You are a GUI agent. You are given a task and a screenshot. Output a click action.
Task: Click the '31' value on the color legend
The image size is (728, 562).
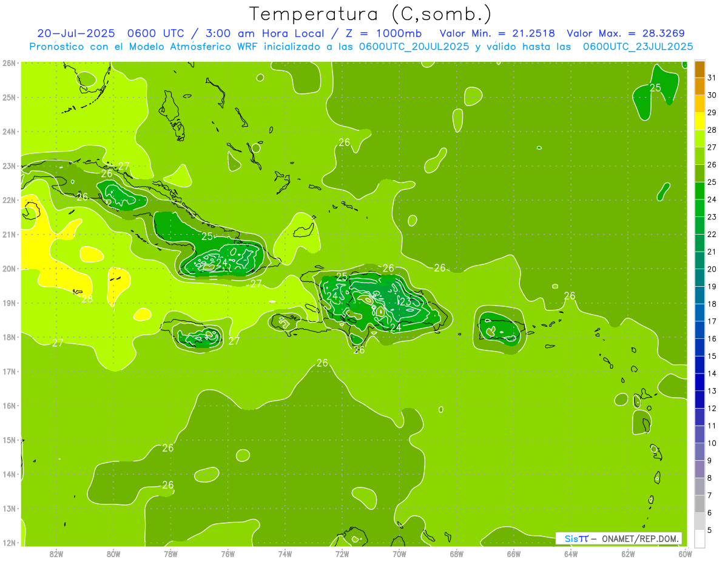712,78
